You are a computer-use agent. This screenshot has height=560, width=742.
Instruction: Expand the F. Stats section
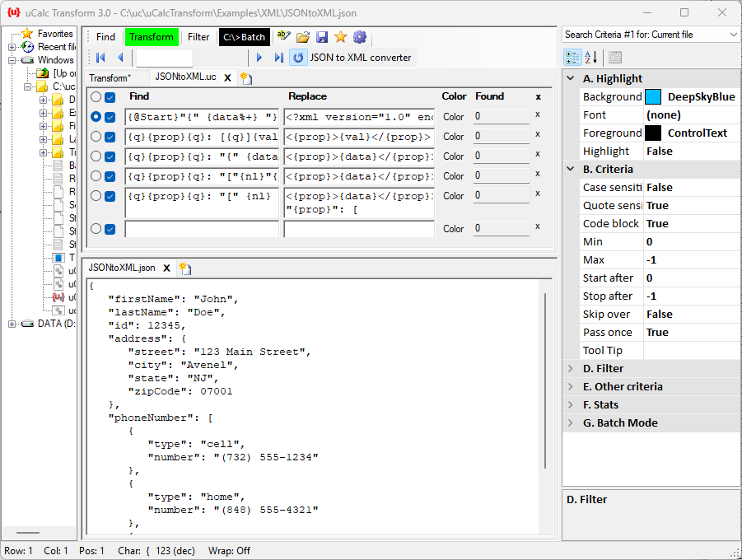coord(571,404)
